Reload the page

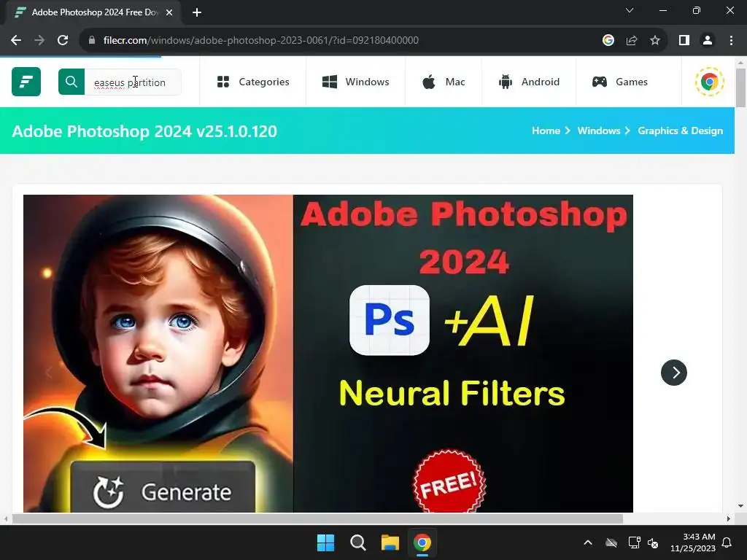click(x=63, y=41)
